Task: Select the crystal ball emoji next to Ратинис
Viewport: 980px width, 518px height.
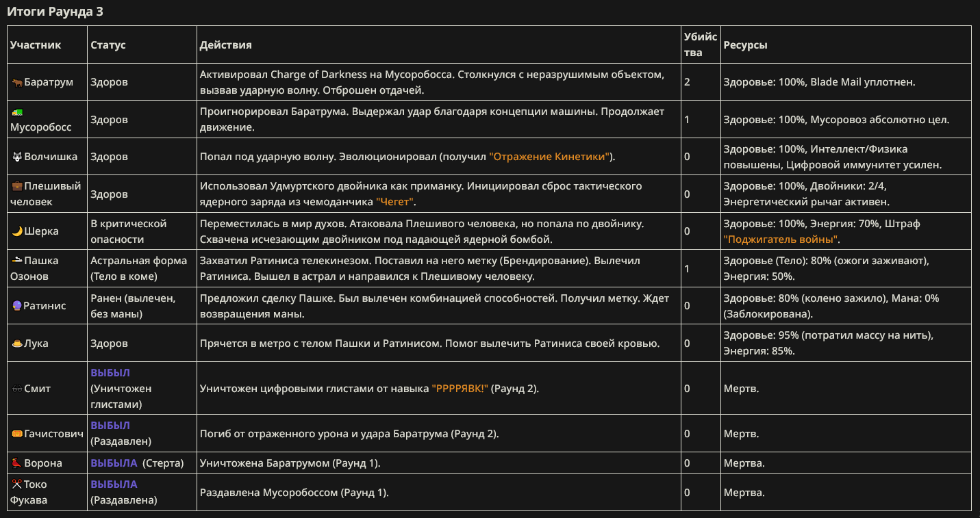Action: (17, 306)
